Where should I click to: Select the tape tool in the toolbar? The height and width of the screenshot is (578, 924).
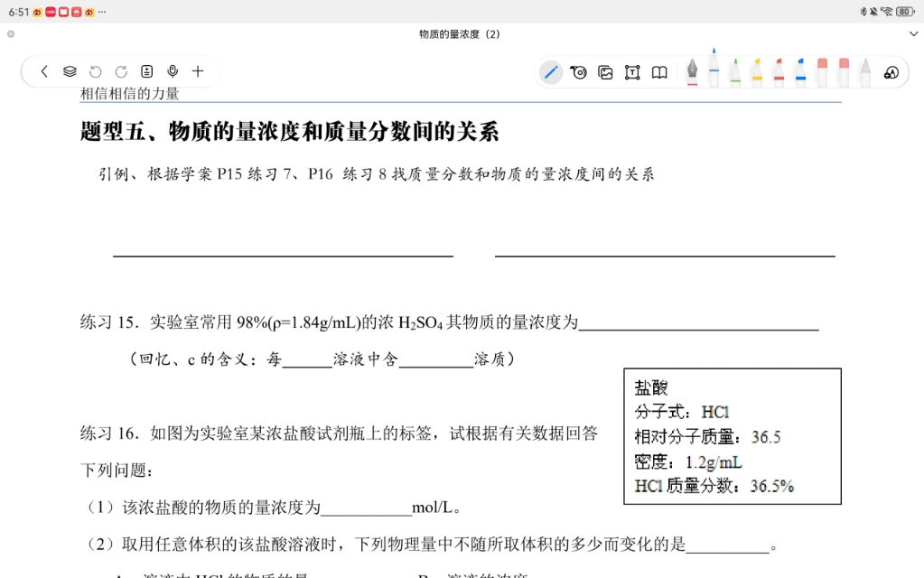(579, 71)
